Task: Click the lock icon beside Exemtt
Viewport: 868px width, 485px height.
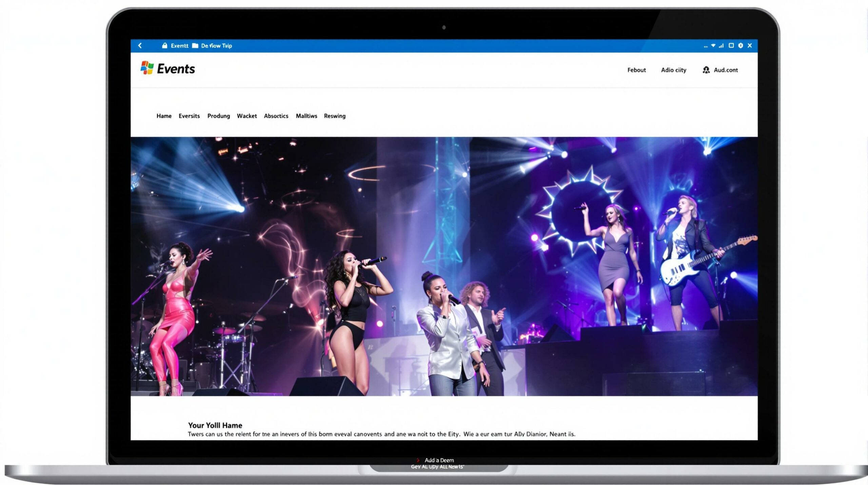Action: click(x=164, y=45)
